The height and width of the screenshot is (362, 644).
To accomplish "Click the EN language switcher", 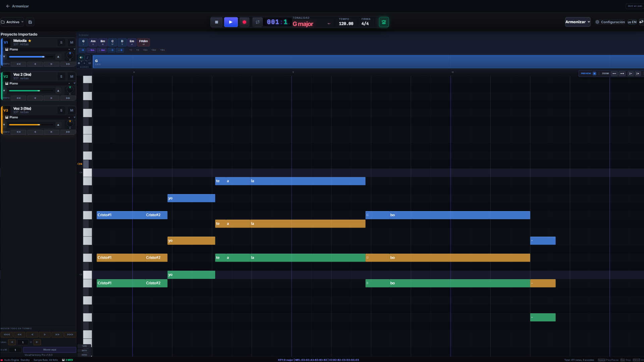I will pos(633,22).
